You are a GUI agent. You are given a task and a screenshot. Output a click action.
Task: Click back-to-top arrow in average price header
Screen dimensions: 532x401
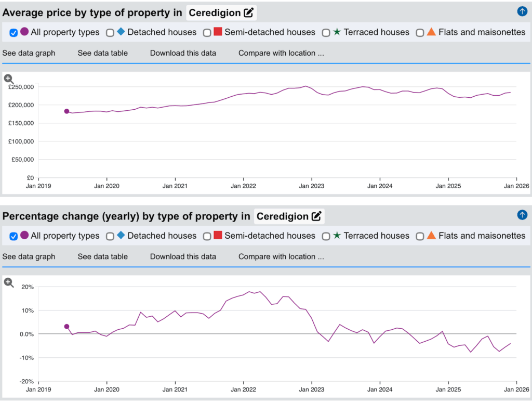pos(522,11)
